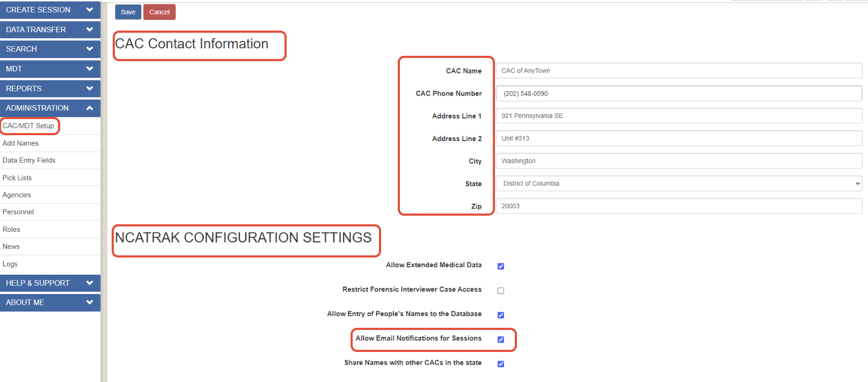
Task: Collapse the Administration menu chevron
Action: (89, 108)
